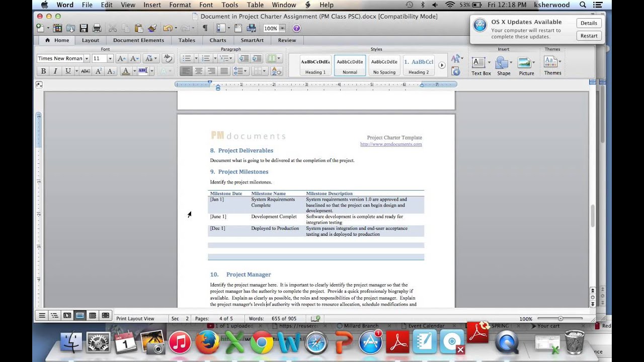
Task: Toggle Underline formatting
Action: click(68, 71)
